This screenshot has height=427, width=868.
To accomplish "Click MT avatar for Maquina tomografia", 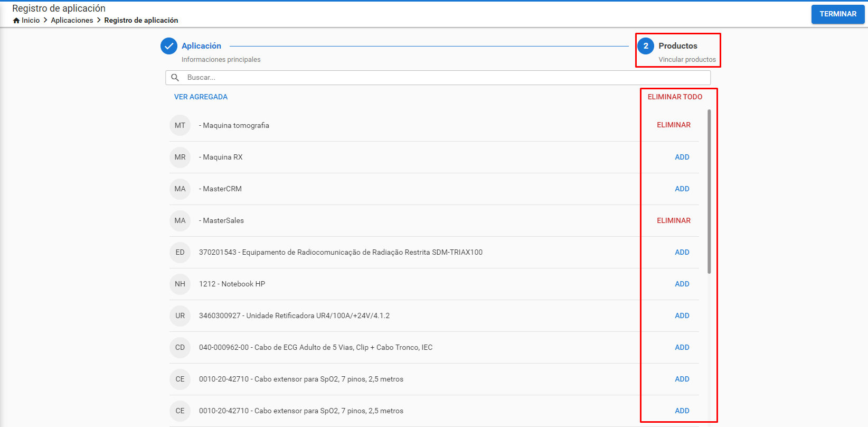I will pos(180,125).
